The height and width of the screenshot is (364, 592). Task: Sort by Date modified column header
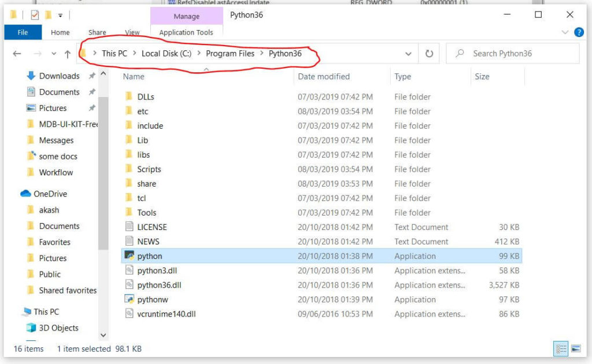click(324, 77)
